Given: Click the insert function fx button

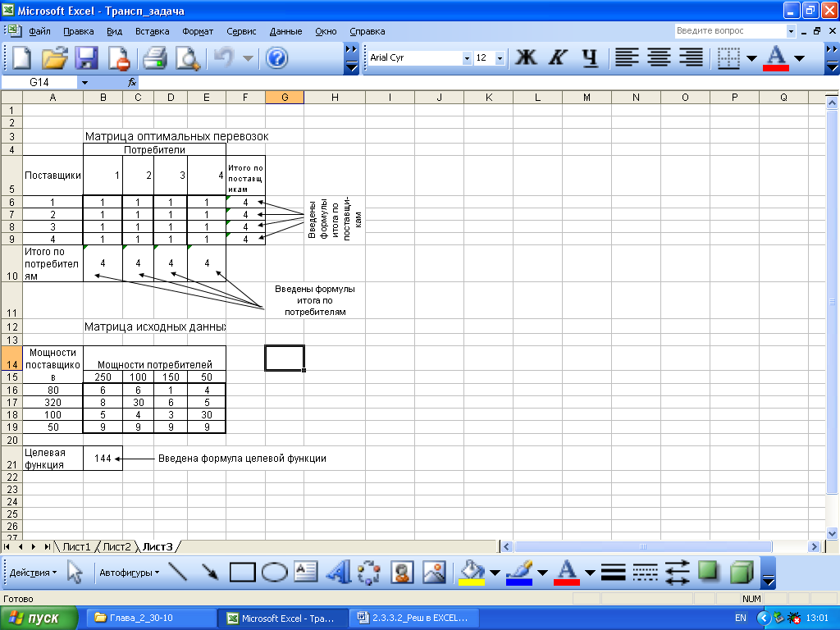Looking at the screenshot, I should 132,83.
